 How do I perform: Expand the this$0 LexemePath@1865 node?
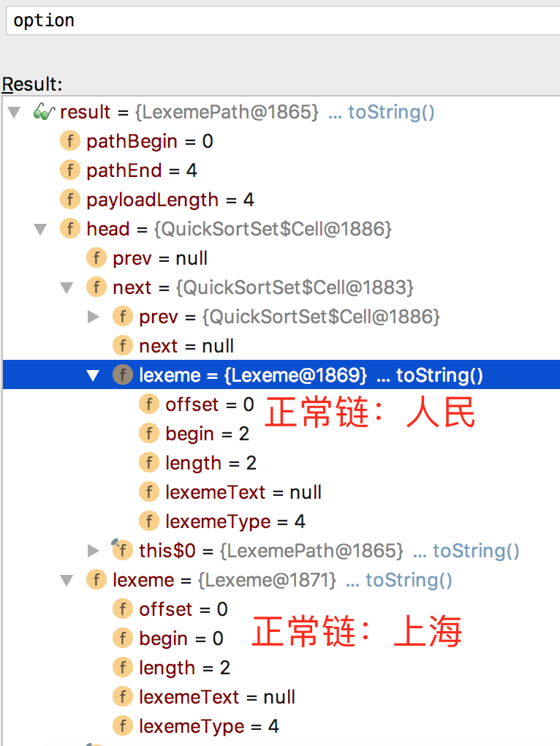coord(94,551)
